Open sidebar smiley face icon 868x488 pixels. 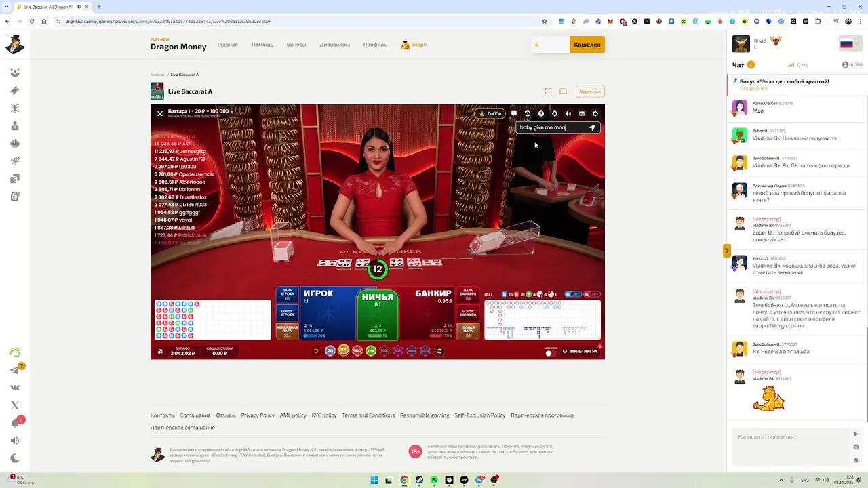click(15, 73)
